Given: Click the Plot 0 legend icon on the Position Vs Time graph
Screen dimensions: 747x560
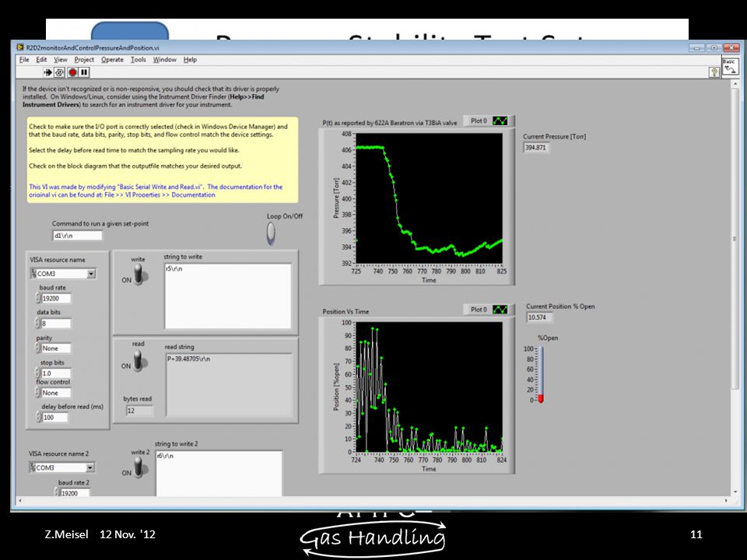Looking at the screenshot, I should (500, 310).
